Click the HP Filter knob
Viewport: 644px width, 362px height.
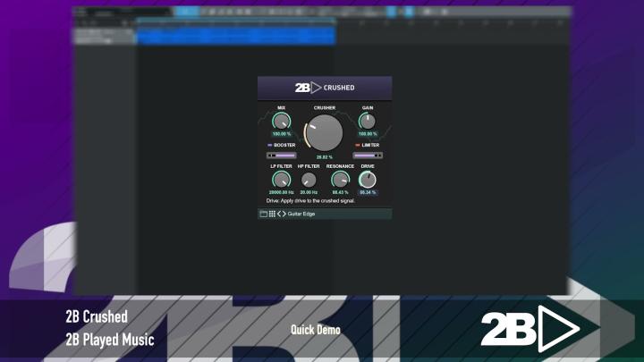point(309,180)
